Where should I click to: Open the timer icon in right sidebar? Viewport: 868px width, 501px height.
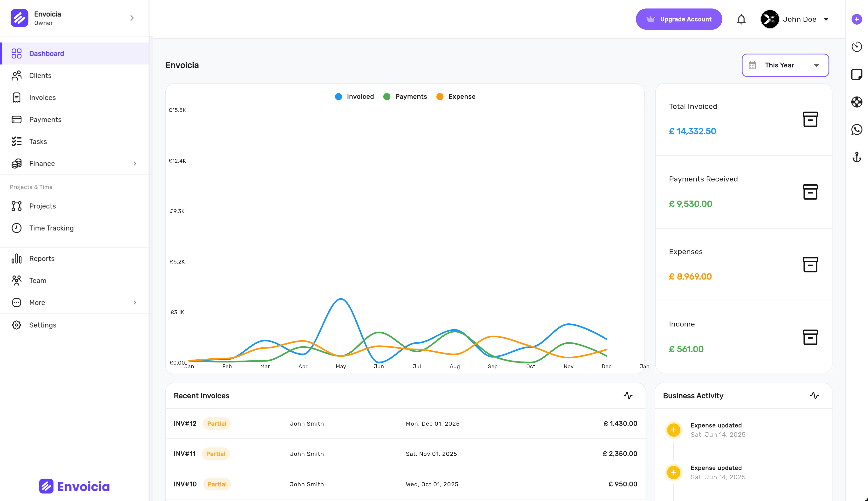pos(856,46)
